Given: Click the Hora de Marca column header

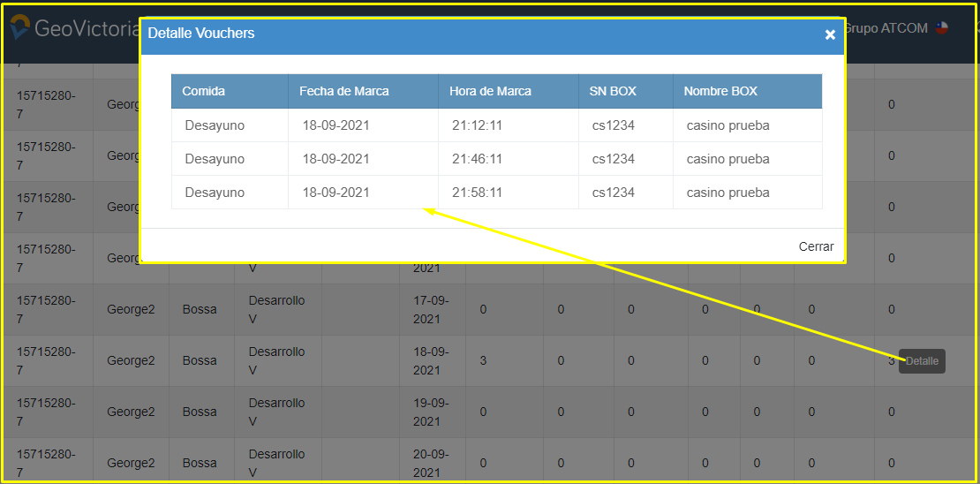Looking at the screenshot, I should pyautogui.click(x=490, y=91).
